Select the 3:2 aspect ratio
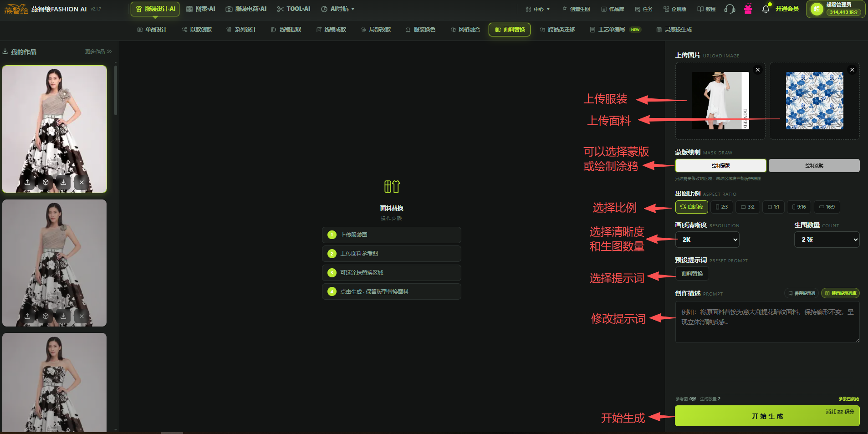868x434 pixels. 747,207
